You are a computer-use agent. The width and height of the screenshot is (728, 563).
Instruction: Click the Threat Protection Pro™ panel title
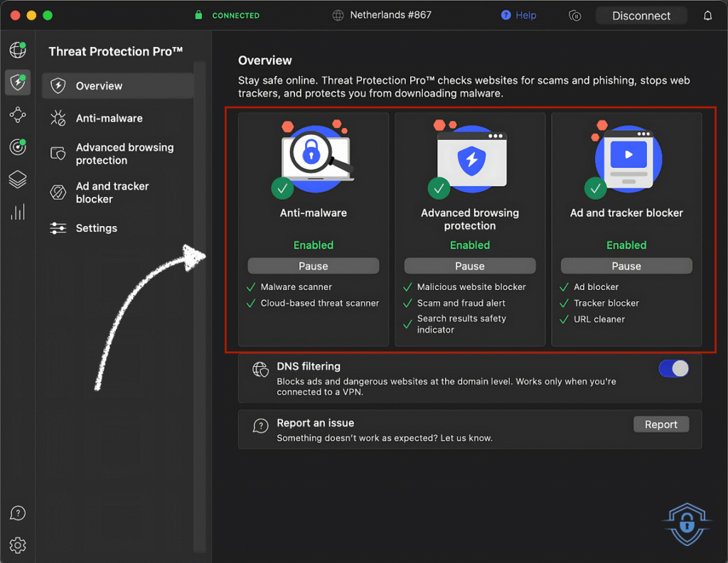click(x=116, y=51)
